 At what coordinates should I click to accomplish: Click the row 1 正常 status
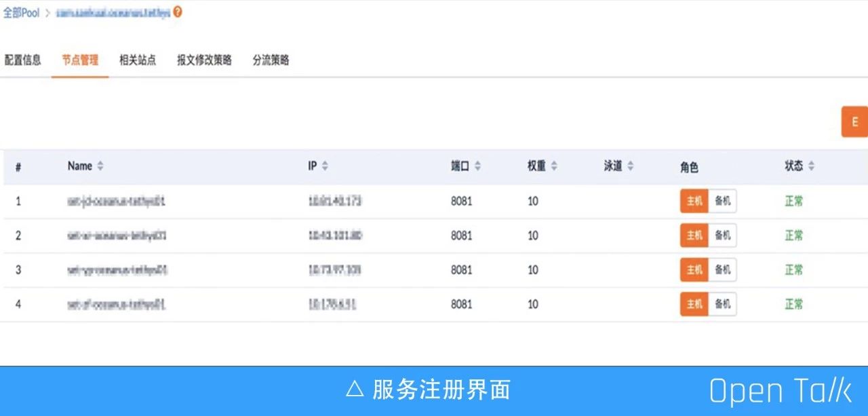[794, 201]
